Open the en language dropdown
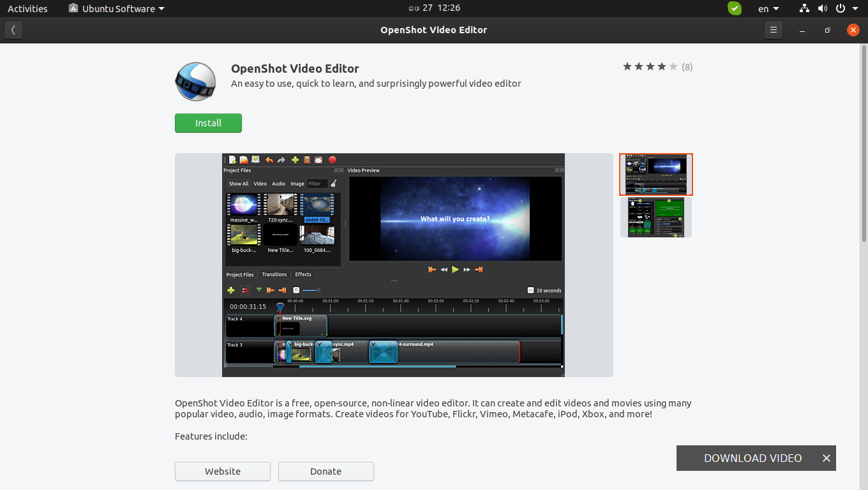Viewport: 868px width, 490px height. click(x=768, y=8)
